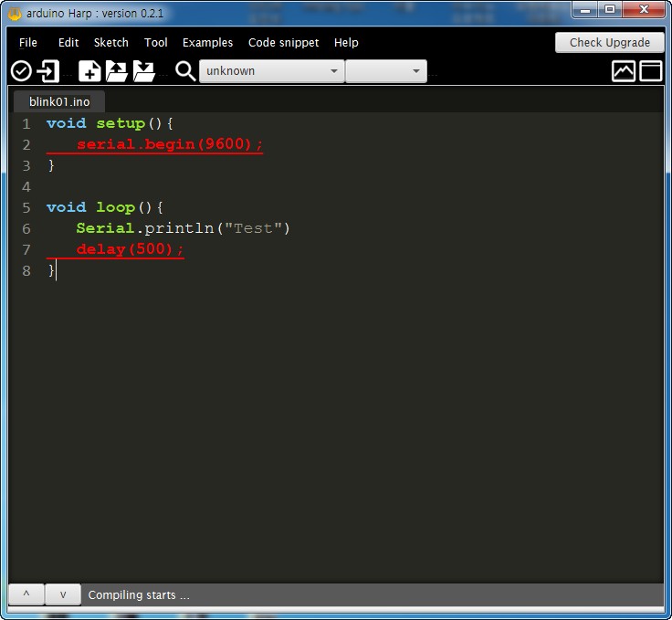Open the Sketch menu
Viewport: 672px width, 620px height.
pyautogui.click(x=111, y=42)
